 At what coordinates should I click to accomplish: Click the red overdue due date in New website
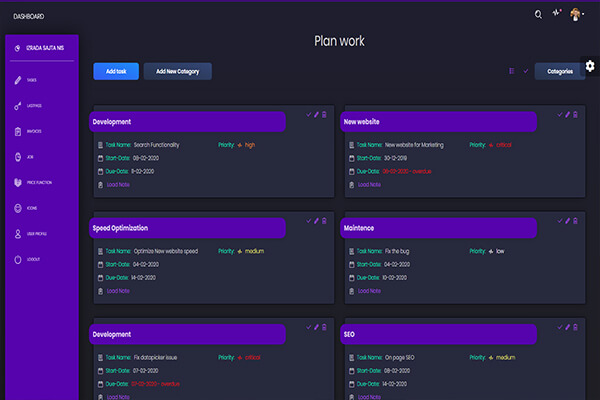click(x=407, y=171)
